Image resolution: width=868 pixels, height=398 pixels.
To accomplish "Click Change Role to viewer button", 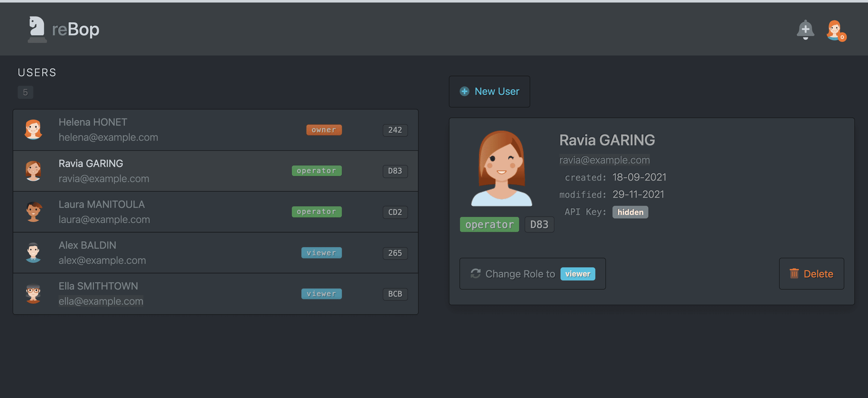I will tap(532, 273).
